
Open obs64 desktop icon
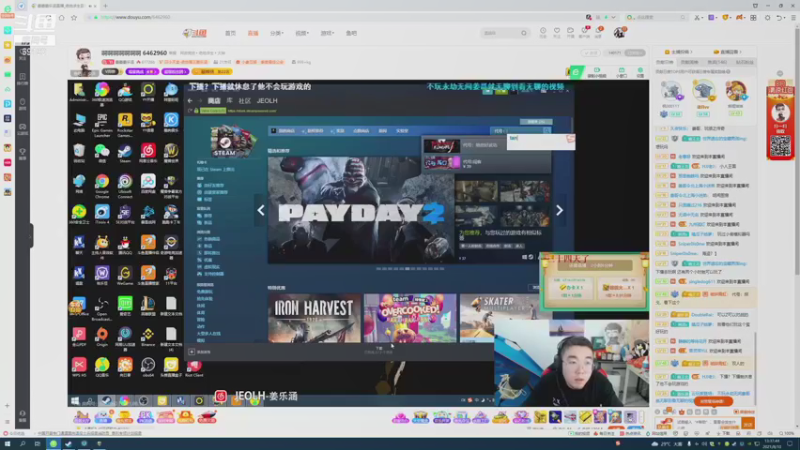point(148,367)
